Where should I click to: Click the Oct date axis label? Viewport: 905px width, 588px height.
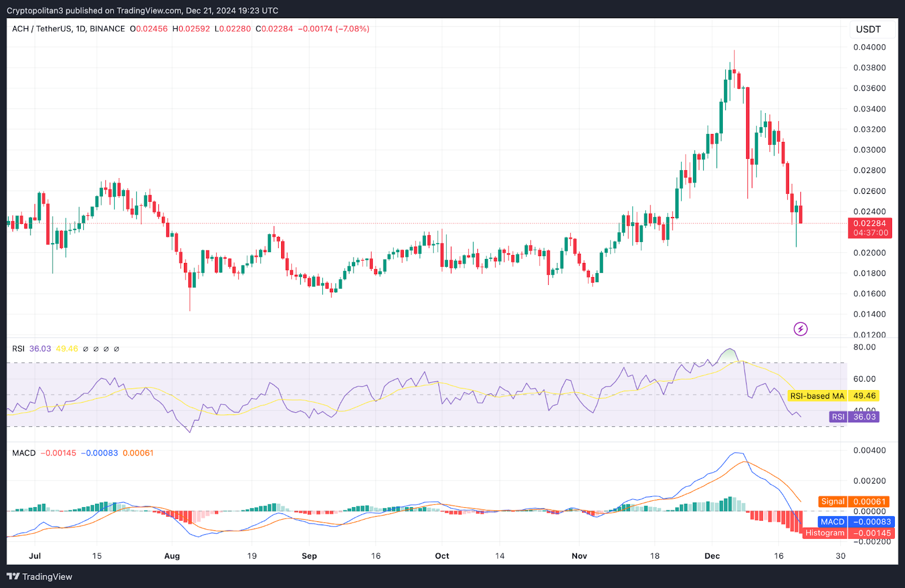click(442, 556)
